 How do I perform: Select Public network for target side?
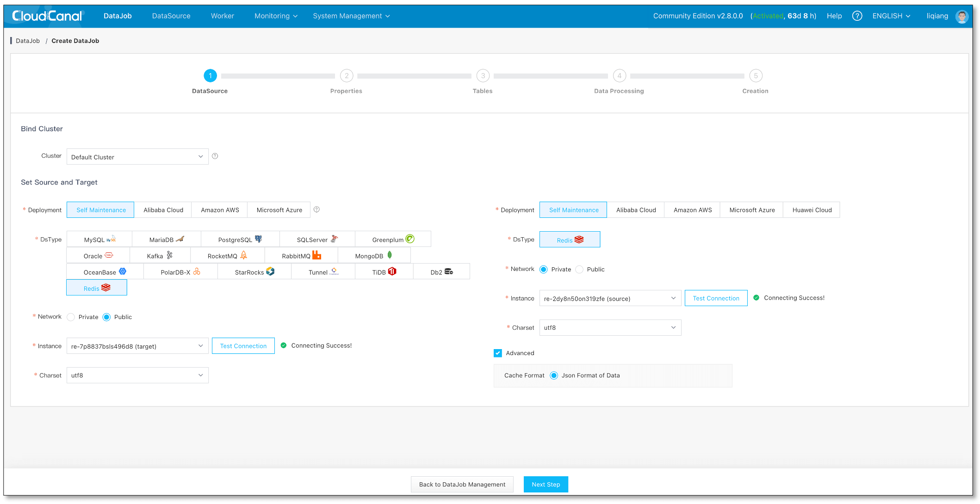[579, 270]
